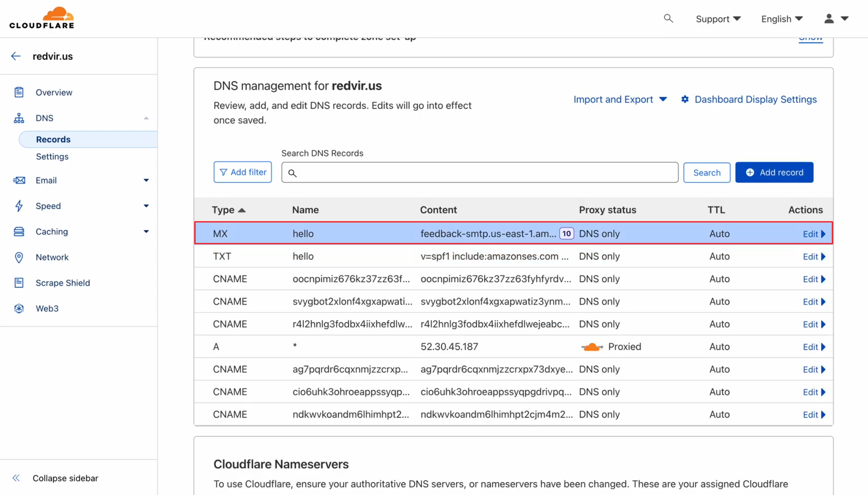Open the Web3 section
Viewport: 868px width, 495px height.
click(47, 308)
